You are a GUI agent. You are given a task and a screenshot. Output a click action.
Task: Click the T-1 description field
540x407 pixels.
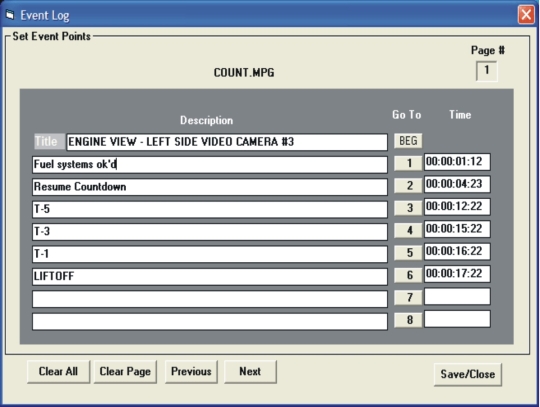210,254
